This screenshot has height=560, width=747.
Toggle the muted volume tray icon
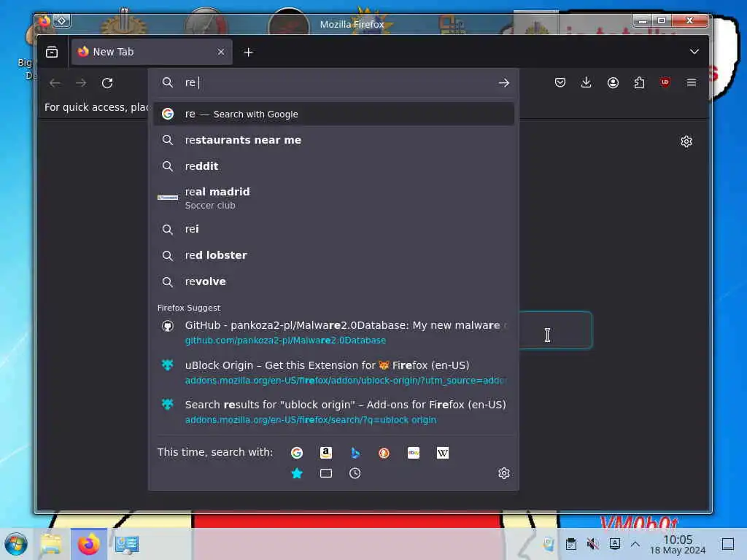[x=592, y=543]
